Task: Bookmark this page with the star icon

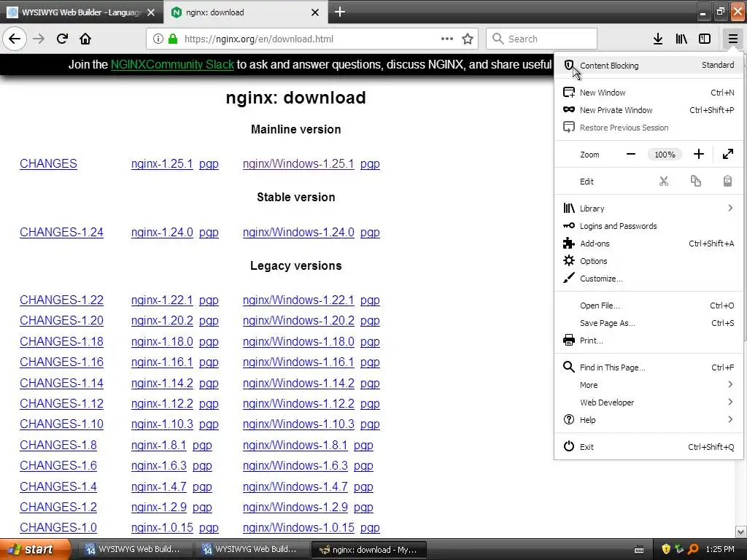Action: coord(468,39)
